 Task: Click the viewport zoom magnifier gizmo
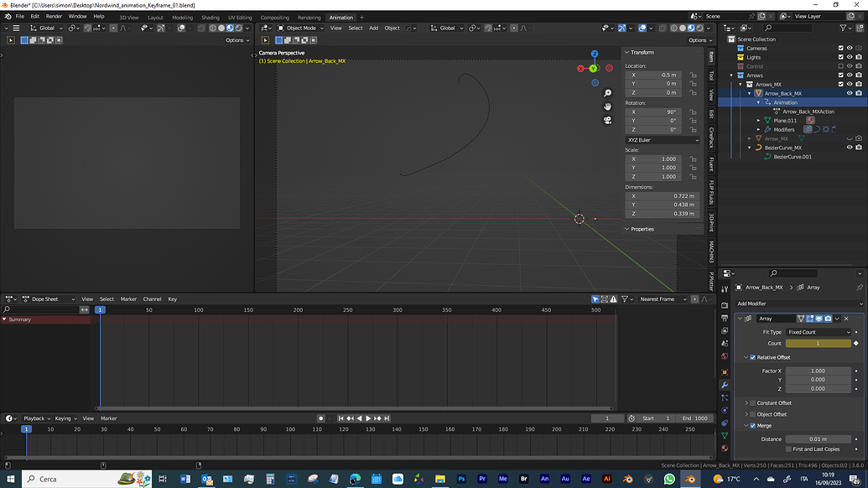tap(607, 93)
